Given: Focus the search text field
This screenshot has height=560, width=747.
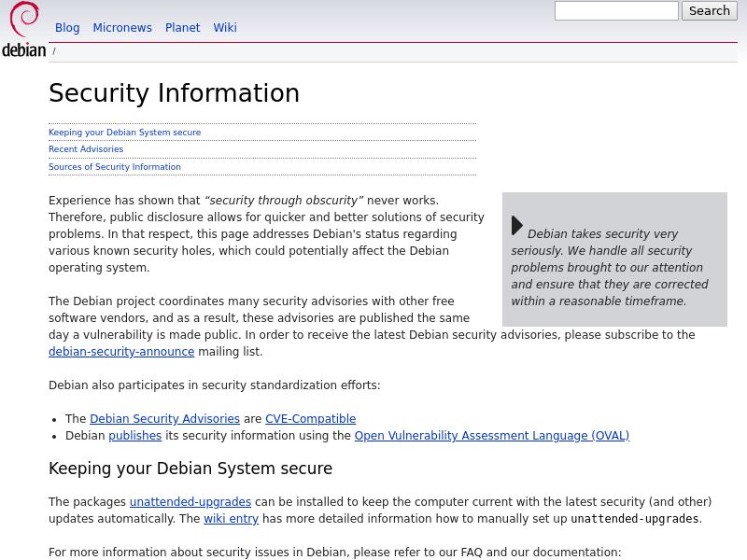Looking at the screenshot, I should [616, 11].
